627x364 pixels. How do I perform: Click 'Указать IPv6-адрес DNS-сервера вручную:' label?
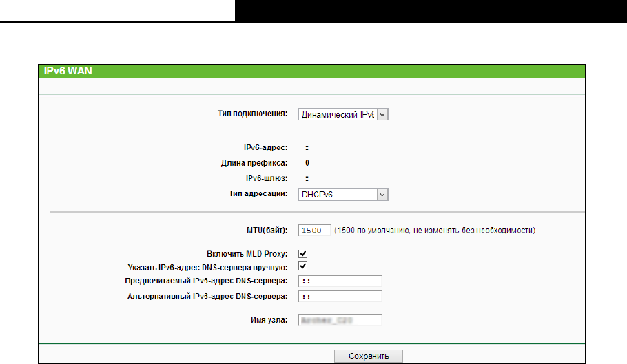point(207,268)
